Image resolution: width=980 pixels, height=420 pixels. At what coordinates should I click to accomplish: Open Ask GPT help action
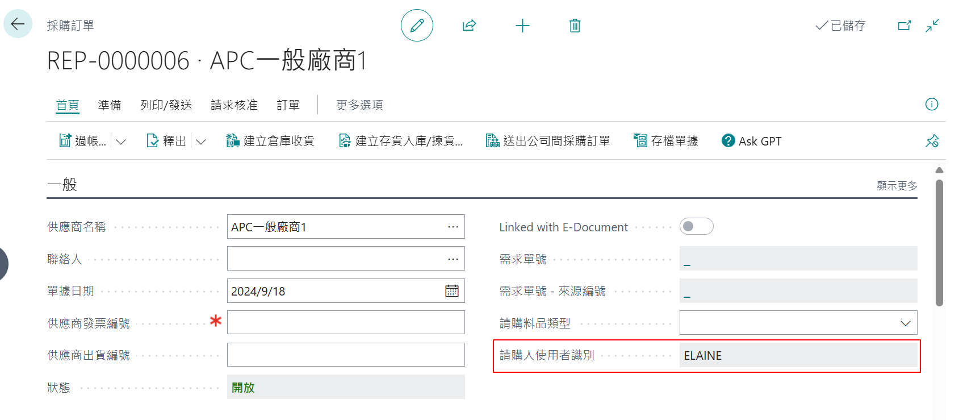(x=752, y=141)
